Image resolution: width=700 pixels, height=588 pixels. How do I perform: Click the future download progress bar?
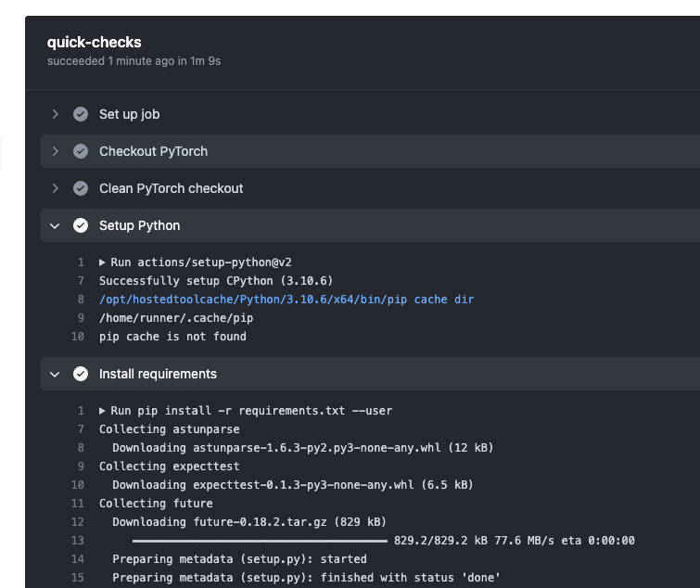coord(260,541)
